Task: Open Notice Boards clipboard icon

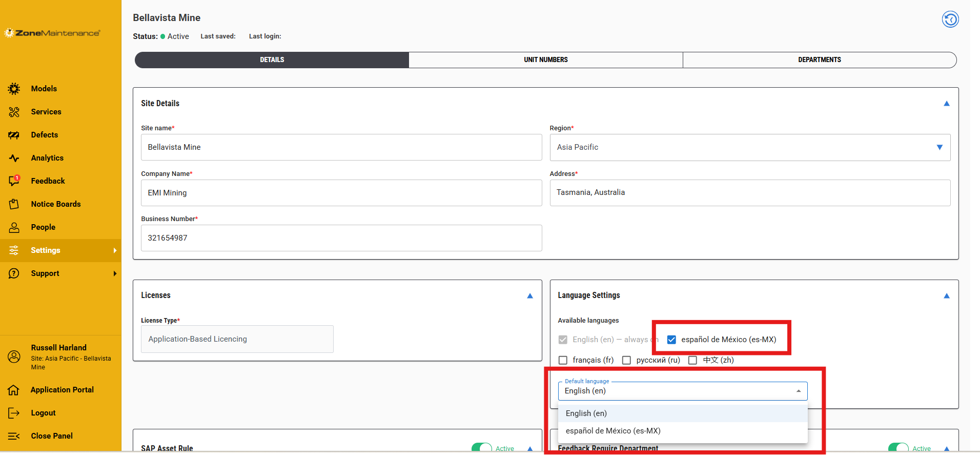Action: [14, 204]
